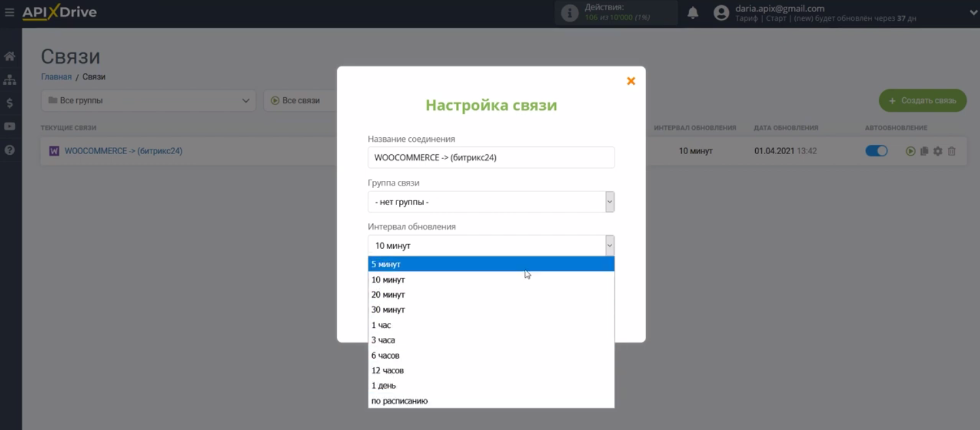
Task: Open the notifications bell
Action: point(692,12)
